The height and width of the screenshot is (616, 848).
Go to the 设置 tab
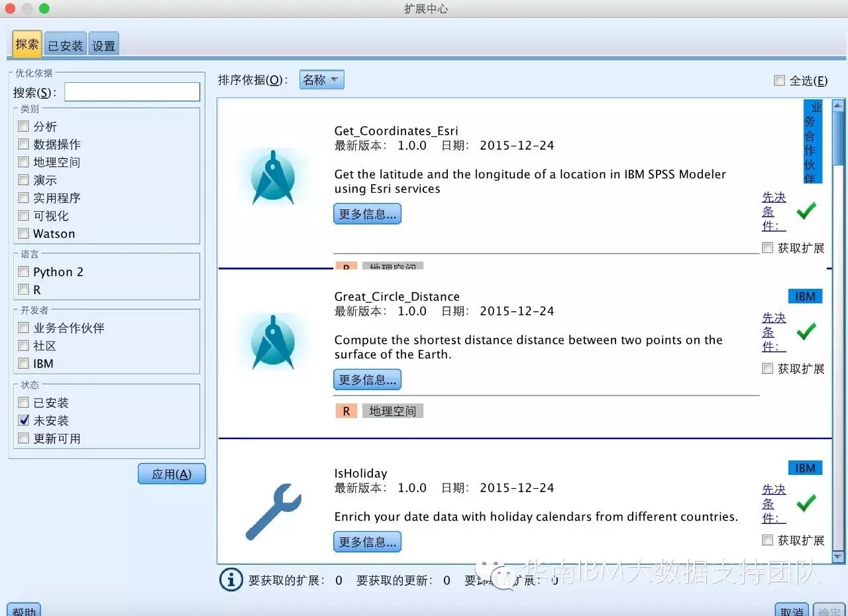[x=104, y=45]
